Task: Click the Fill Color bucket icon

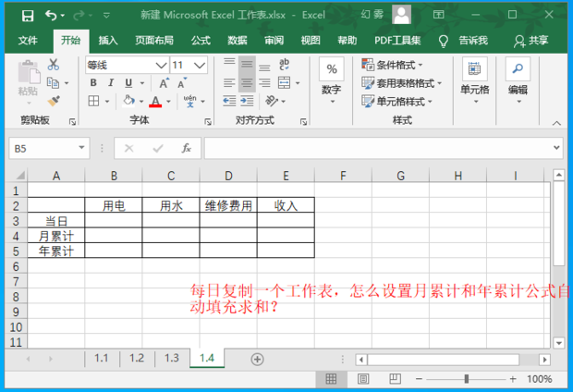Action: click(128, 101)
